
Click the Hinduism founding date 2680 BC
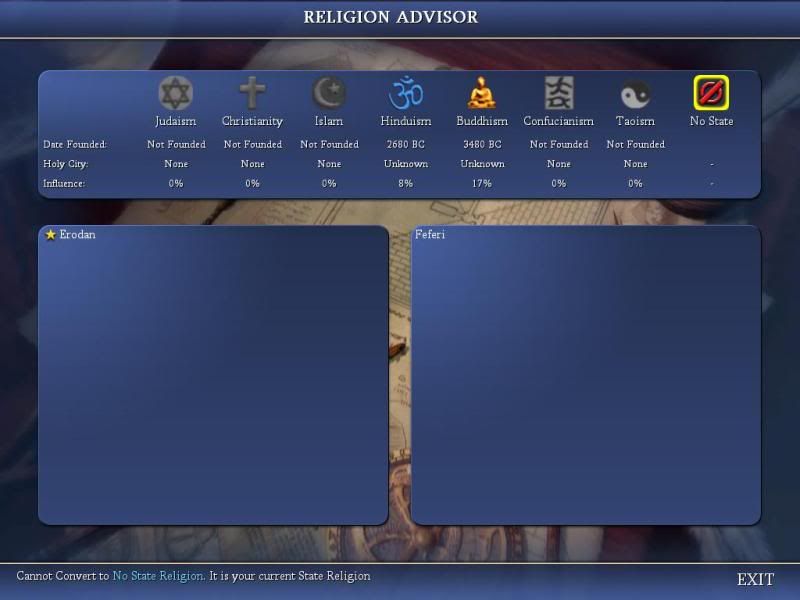coord(406,145)
